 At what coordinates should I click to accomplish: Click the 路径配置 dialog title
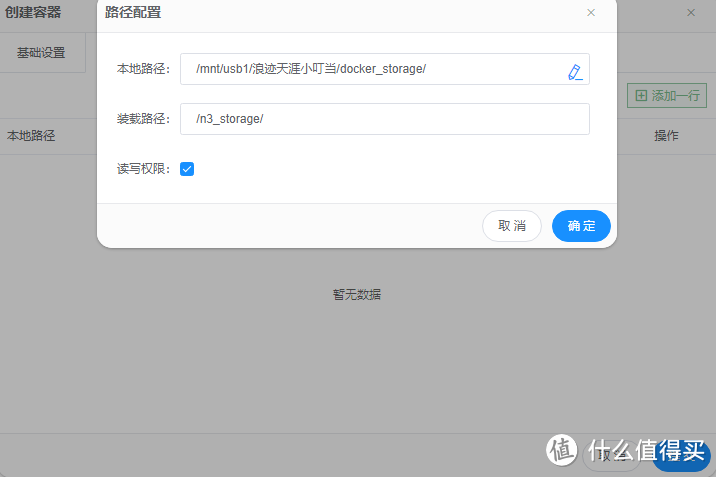coord(133,13)
